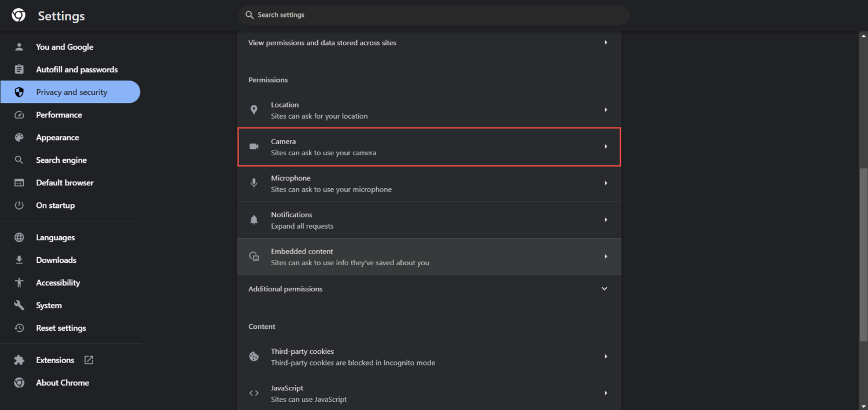Open View permissions and data stored across sites
The height and width of the screenshot is (410, 868).
point(429,43)
